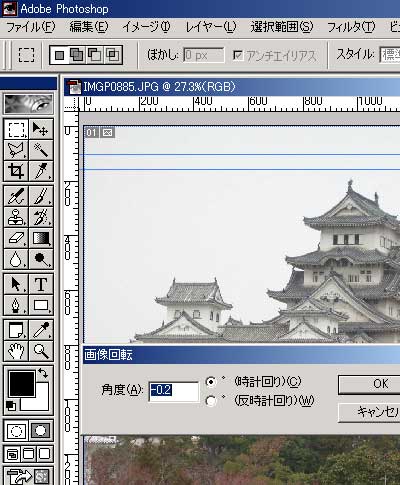The width and height of the screenshot is (400, 485).
Task: Click the document icon in image window title
Action: (74, 87)
